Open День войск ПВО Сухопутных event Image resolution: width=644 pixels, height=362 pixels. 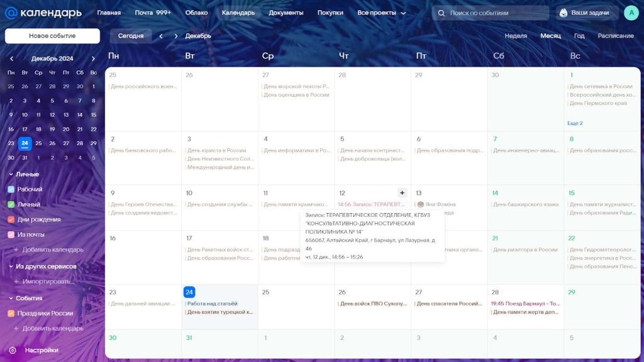tap(372, 304)
